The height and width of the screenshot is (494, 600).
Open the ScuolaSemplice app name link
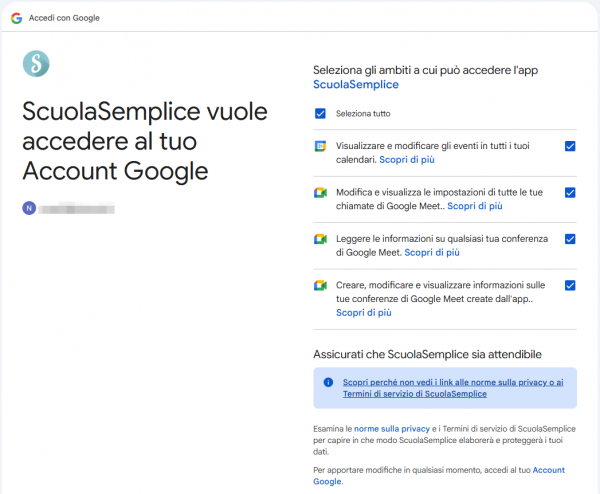pos(357,86)
